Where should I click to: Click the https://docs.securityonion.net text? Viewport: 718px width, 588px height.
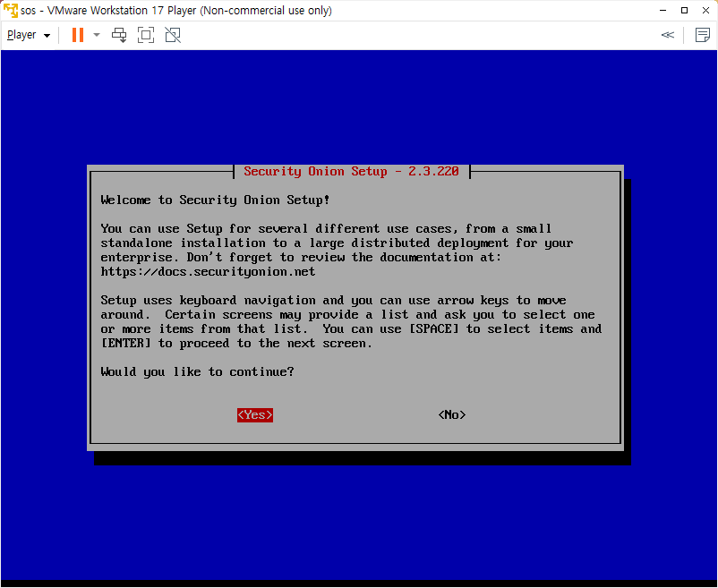(208, 272)
